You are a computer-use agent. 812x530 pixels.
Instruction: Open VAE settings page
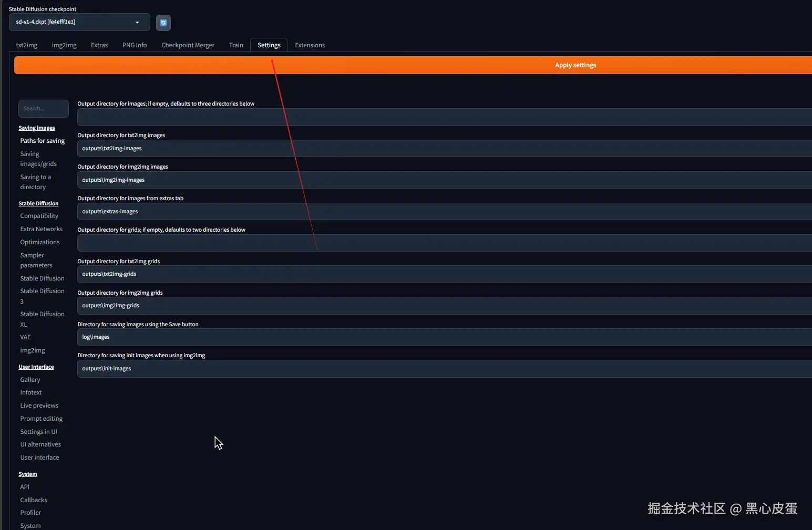pyautogui.click(x=26, y=337)
